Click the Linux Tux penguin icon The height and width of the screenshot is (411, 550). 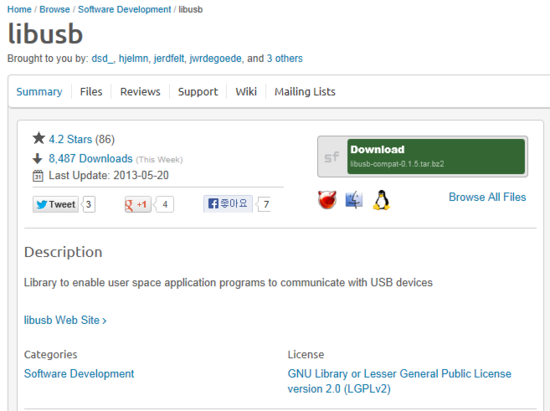[381, 200]
